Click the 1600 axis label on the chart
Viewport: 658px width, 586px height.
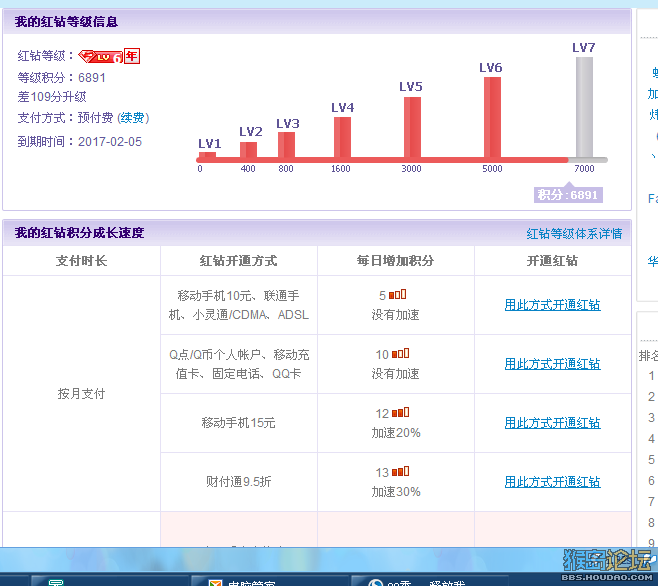[340, 168]
